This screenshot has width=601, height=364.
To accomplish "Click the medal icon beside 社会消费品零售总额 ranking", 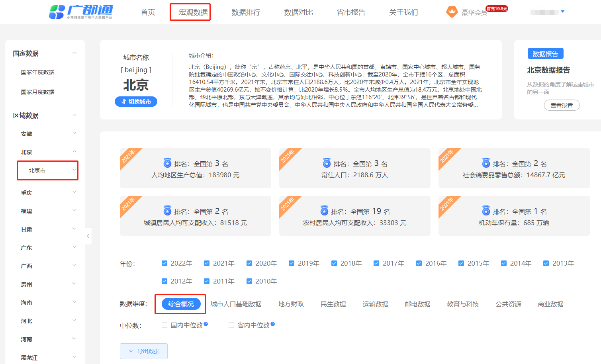I will pos(486,163).
